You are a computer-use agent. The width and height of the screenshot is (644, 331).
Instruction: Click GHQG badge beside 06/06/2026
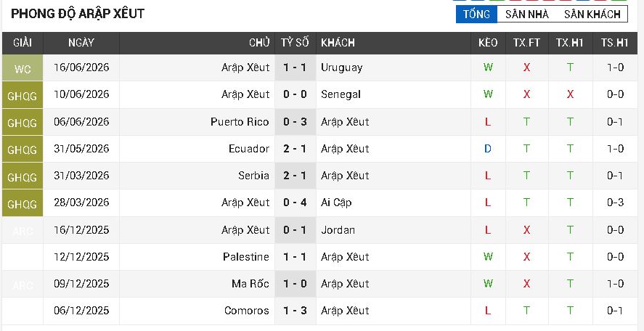point(23,123)
